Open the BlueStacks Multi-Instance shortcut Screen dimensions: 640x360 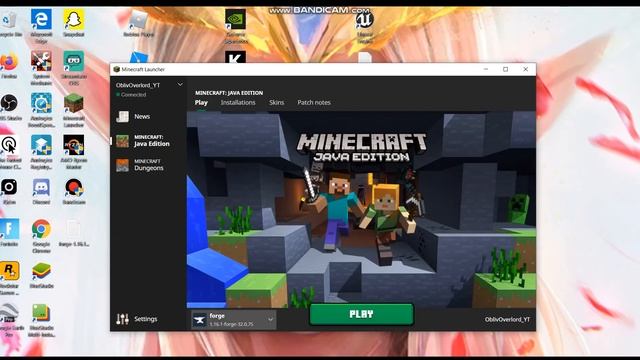click(41, 320)
